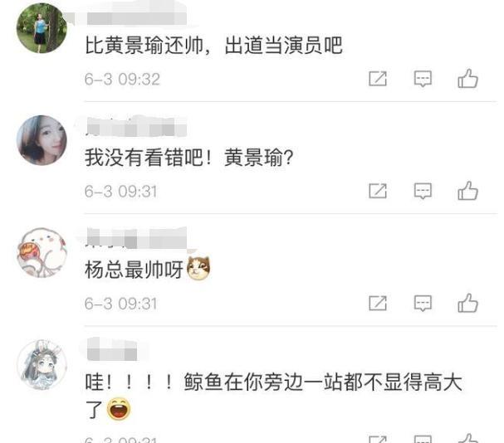Open the comment mentioning 鲸鱼在你旁边
This screenshot has height=443, width=504.
click(273, 396)
